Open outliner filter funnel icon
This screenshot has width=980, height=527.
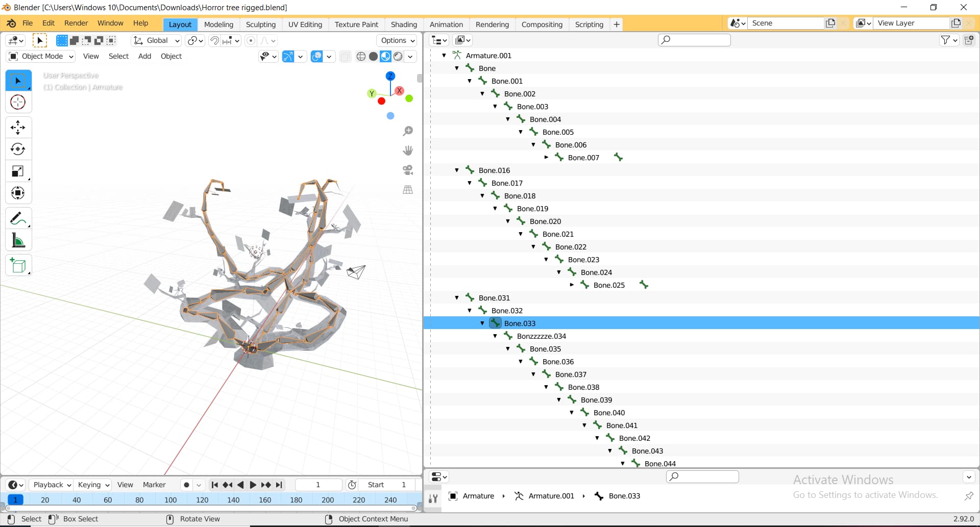(945, 40)
